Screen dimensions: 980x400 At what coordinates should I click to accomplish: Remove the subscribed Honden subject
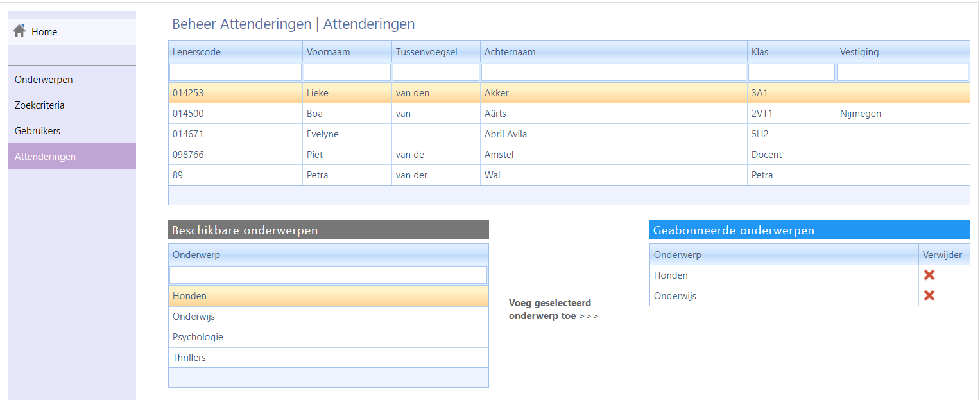point(929,275)
